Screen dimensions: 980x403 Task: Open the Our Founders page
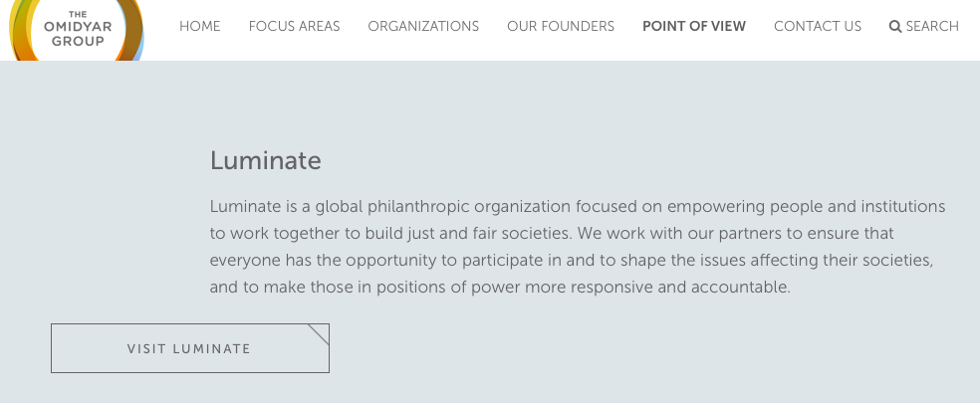[561, 26]
